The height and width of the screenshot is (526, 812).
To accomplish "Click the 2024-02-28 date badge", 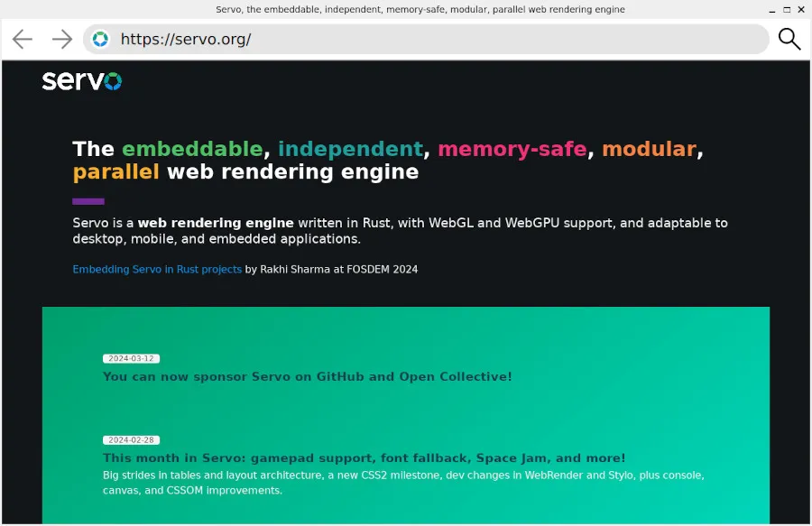I will coord(131,439).
